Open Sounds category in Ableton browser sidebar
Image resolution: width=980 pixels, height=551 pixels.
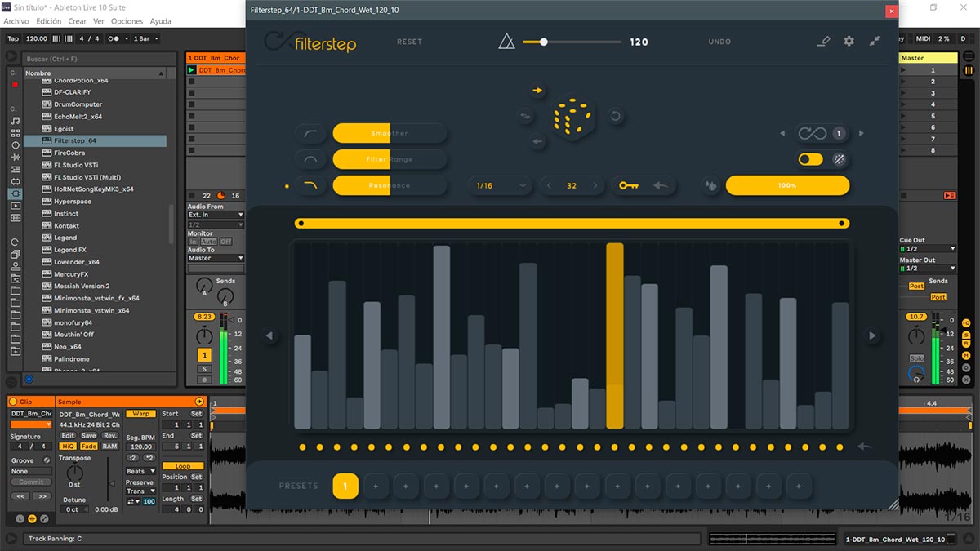coord(15,120)
